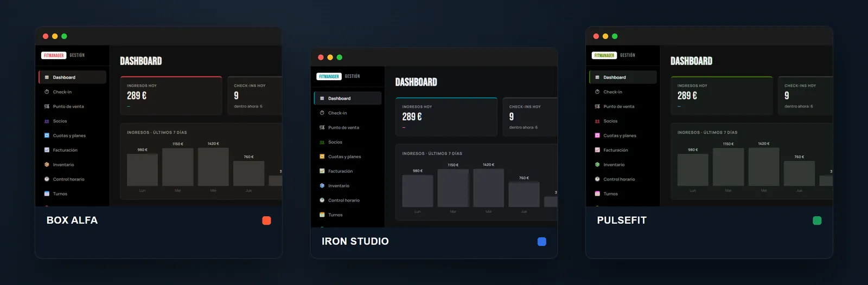Viewport: 868px width, 285px height.
Task: Click the 980 € bar in Iron Studio chart
Action: (x=418, y=191)
